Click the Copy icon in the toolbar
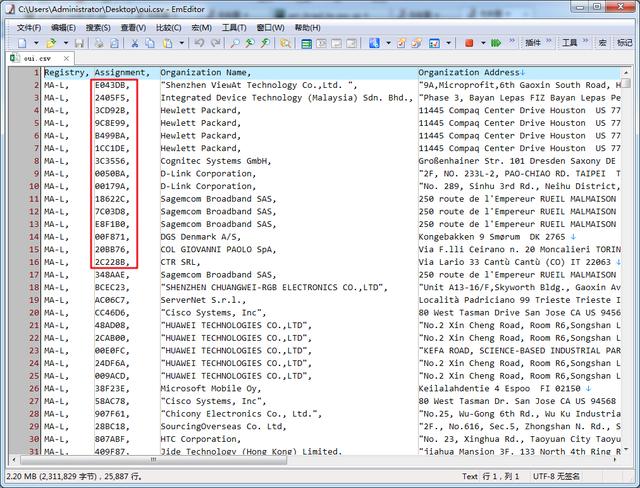The image size is (640, 488). click(150, 42)
